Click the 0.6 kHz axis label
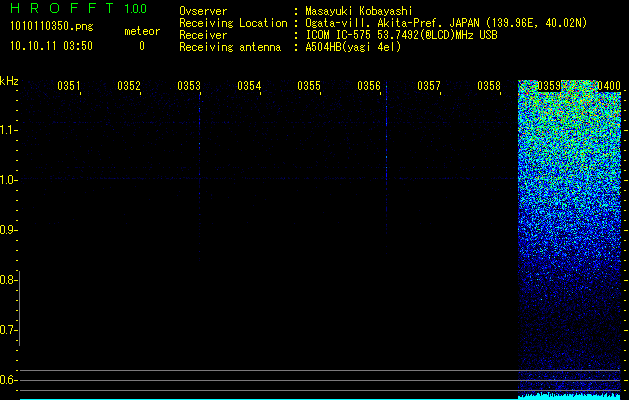 pyautogui.click(x=8, y=380)
